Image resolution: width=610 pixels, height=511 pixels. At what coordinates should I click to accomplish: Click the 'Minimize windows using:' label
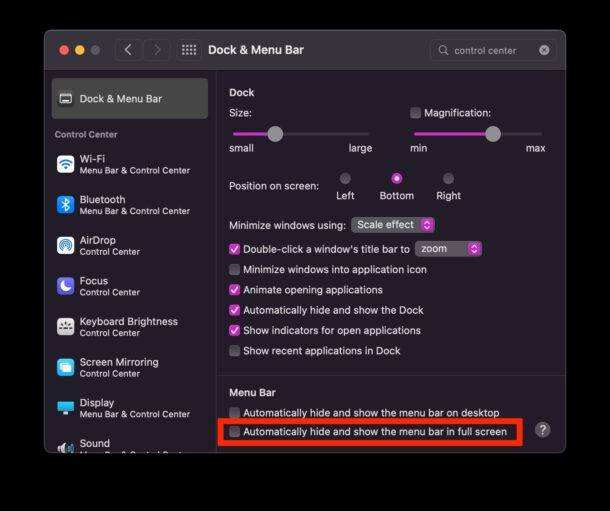point(287,226)
